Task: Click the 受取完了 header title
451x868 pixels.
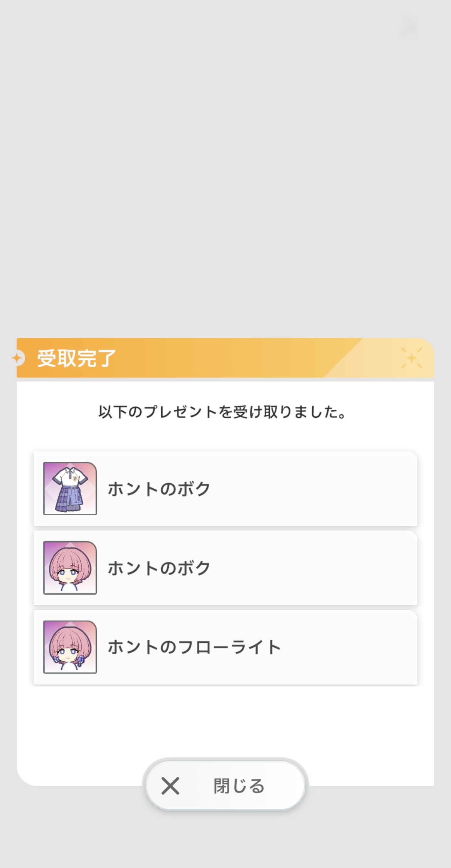Action: pyautogui.click(x=76, y=358)
